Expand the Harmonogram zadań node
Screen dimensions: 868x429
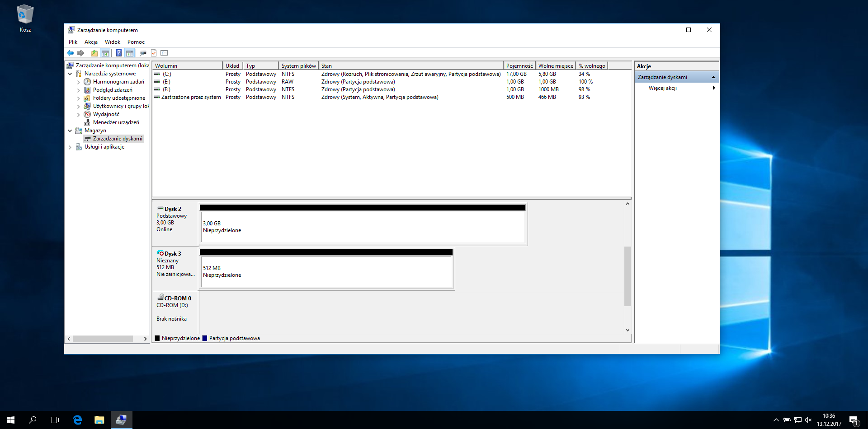click(x=79, y=82)
